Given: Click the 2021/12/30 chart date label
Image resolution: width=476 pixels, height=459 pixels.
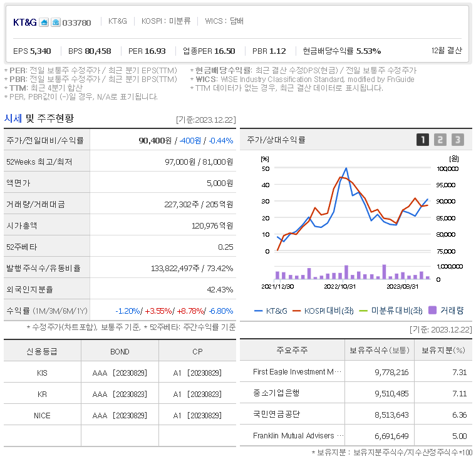Looking at the screenshot, I should [x=277, y=287].
